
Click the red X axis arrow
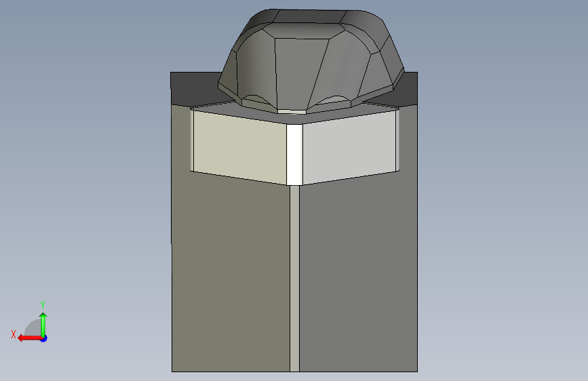[30, 338]
